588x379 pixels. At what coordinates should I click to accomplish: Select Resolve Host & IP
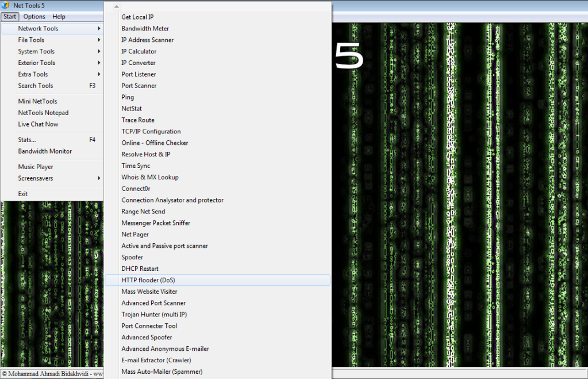(x=217, y=154)
